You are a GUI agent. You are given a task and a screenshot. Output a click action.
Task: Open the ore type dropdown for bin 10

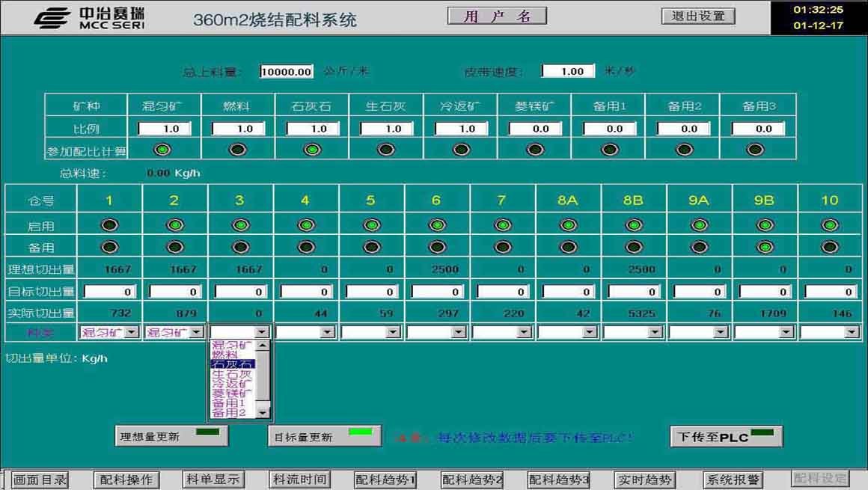851,331
